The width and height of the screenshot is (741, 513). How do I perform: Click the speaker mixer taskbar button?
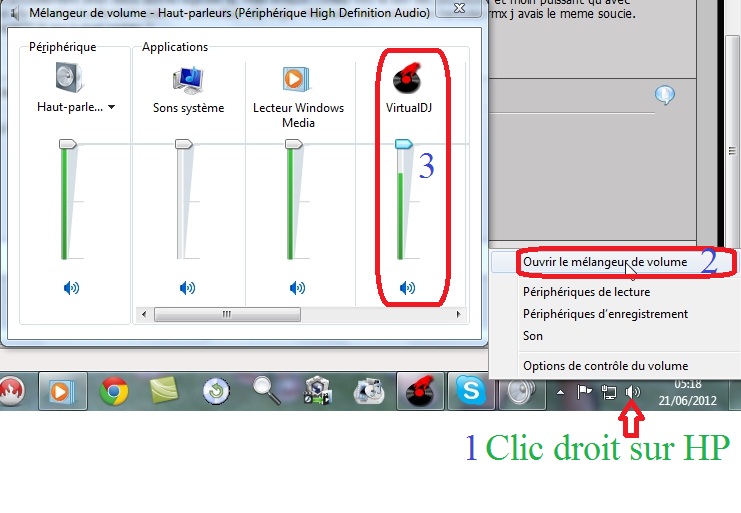(521, 391)
